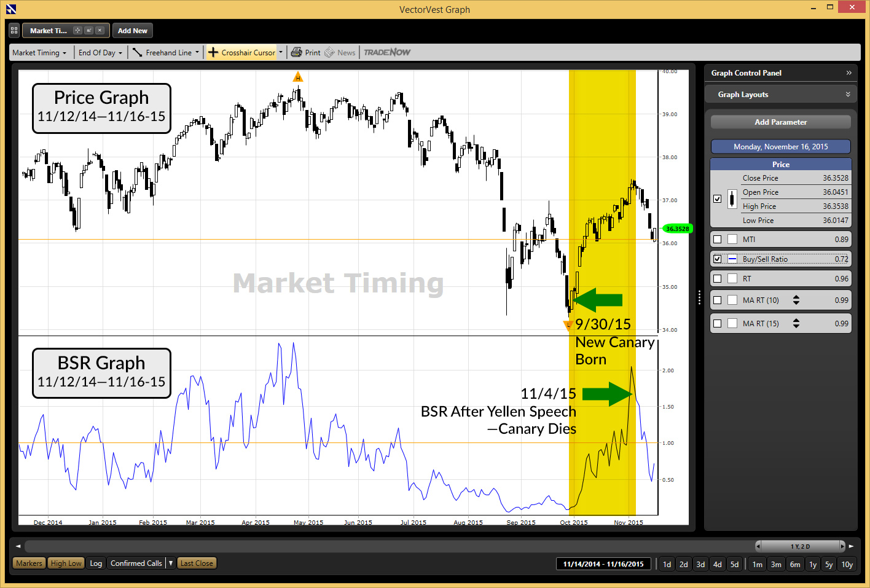The image size is (870, 588).
Task: Uncheck the Buy/Sell Ratio checkbox
Action: 717,259
